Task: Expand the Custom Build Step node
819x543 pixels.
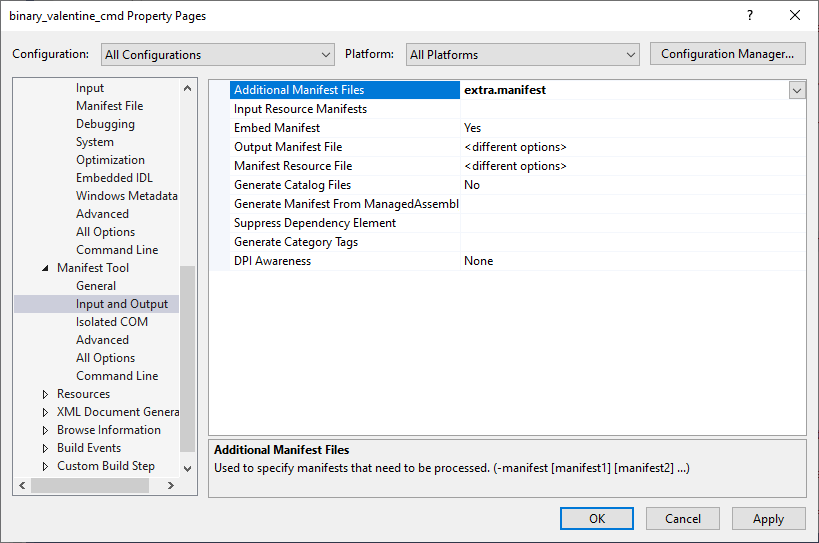Action: coord(45,466)
